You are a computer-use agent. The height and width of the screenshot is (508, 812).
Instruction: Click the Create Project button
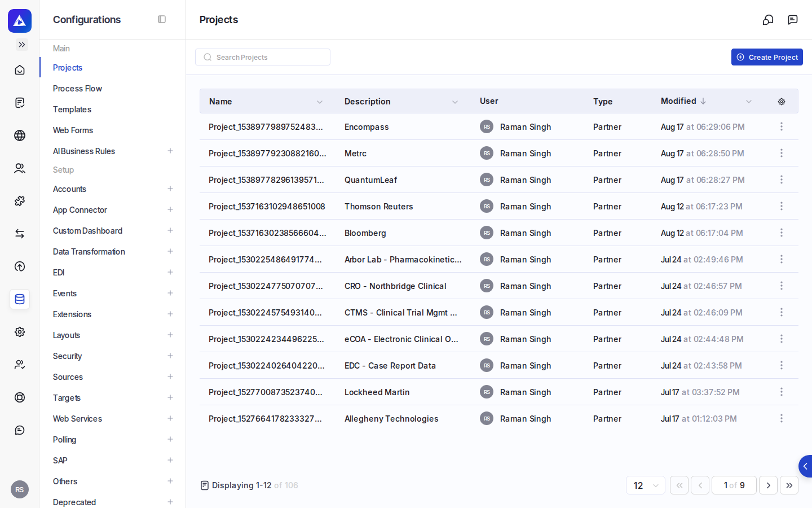point(767,57)
